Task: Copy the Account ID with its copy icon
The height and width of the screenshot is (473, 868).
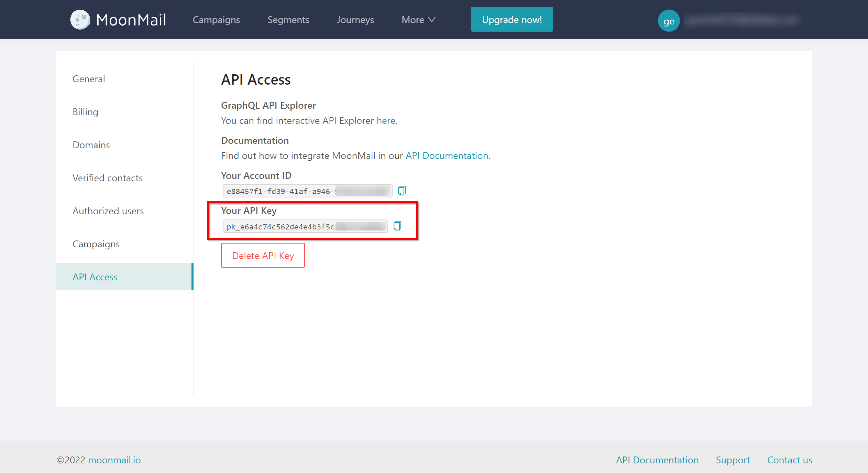Action: coord(402,191)
